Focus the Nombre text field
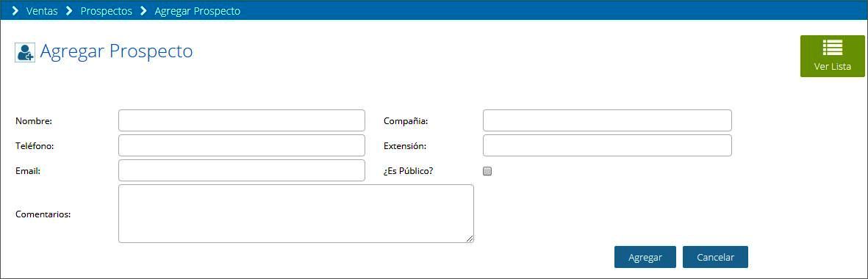The height and width of the screenshot is (279, 868). pyautogui.click(x=242, y=120)
